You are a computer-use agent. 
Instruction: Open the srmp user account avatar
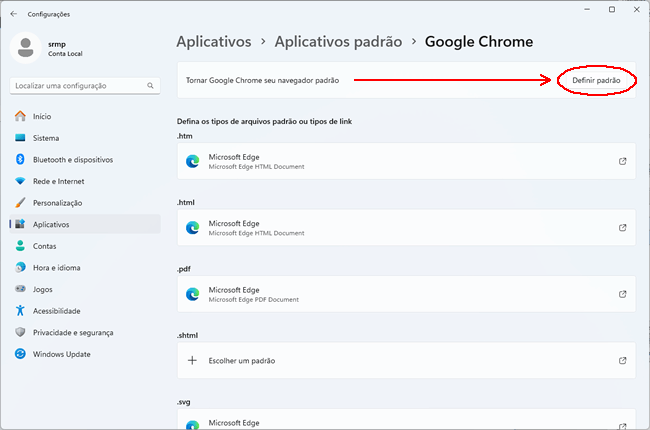pos(26,48)
